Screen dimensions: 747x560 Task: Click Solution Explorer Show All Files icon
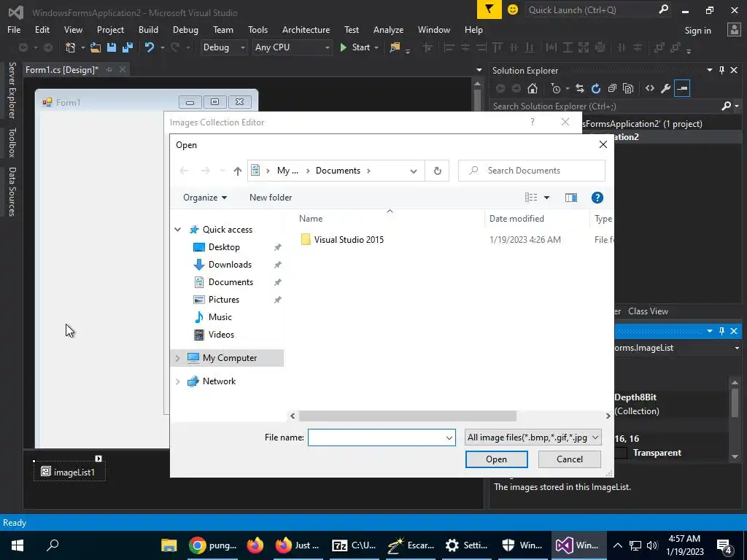628,88
